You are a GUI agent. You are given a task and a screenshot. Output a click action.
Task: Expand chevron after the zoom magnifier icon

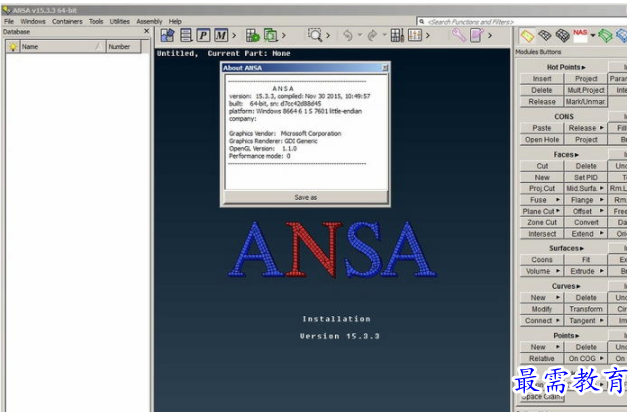click(x=328, y=36)
